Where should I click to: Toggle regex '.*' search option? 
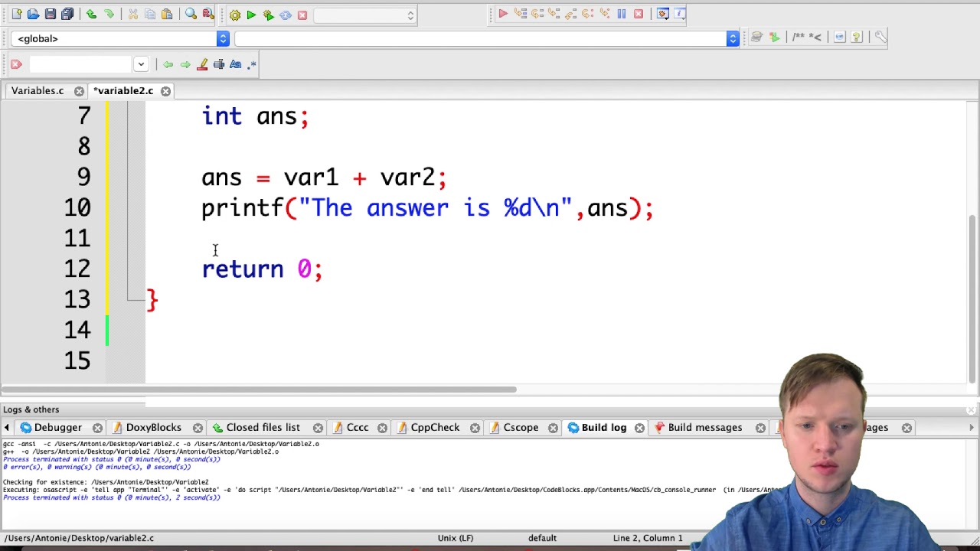(x=252, y=64)
